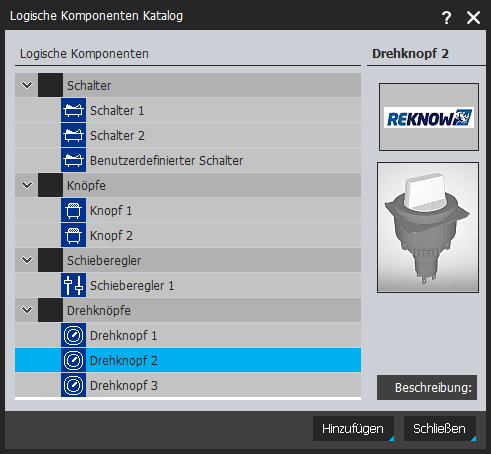Open help with the question mark icon
Screen dimensions: 491x454
(x=447, y=17)
